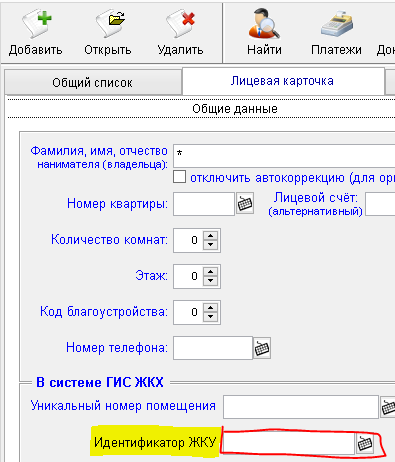
Task: Click keyboard icon next to Номер телефона
Action: tap(262, 348)
